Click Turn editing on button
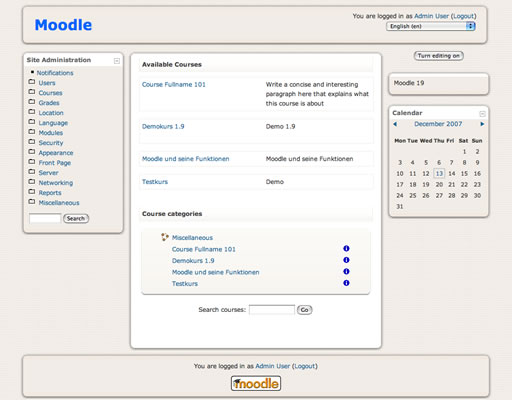The image size is (512, 400). tap(439, 56)
